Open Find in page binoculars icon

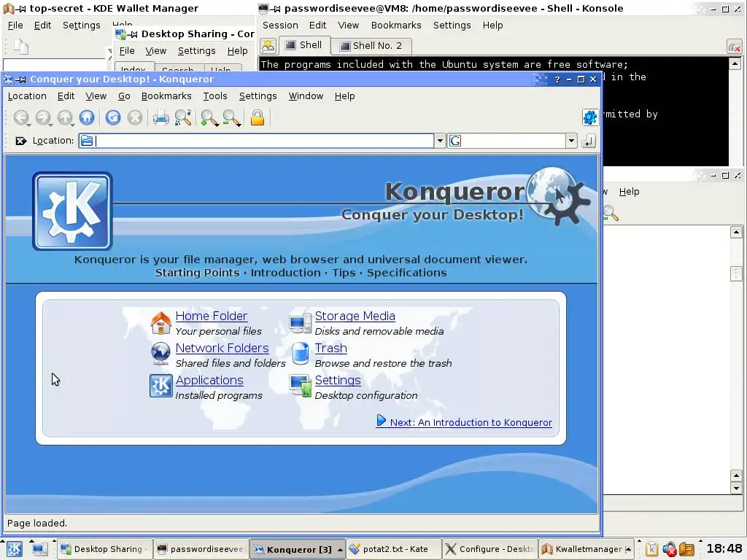pyautogui.click(x=183, y=117)
